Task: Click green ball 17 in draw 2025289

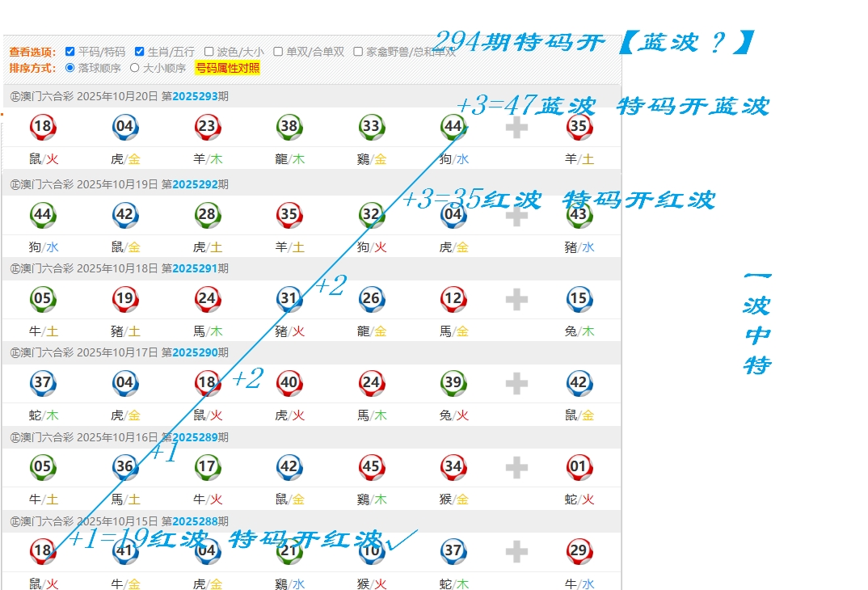Action: [208, 466]
